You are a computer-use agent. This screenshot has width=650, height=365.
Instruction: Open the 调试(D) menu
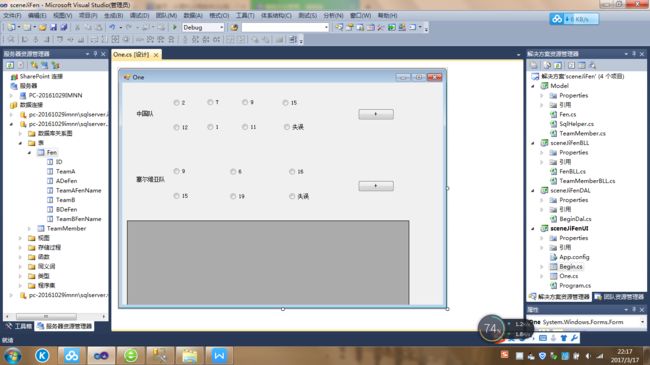[x=139, y=15]
